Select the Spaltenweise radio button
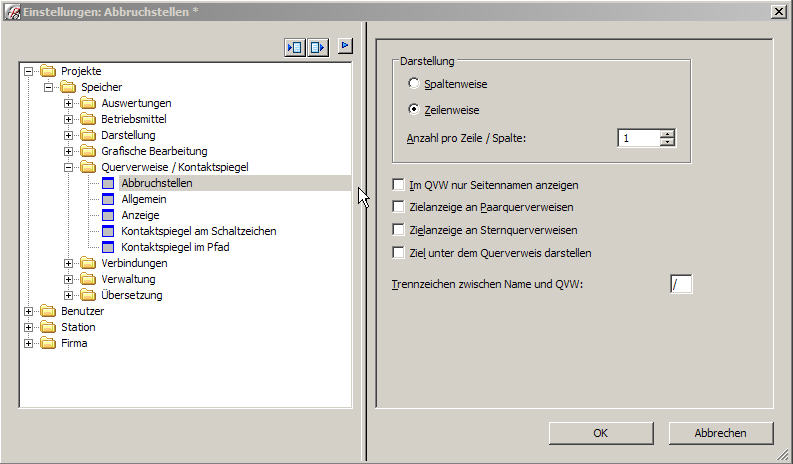 [414, 83]
